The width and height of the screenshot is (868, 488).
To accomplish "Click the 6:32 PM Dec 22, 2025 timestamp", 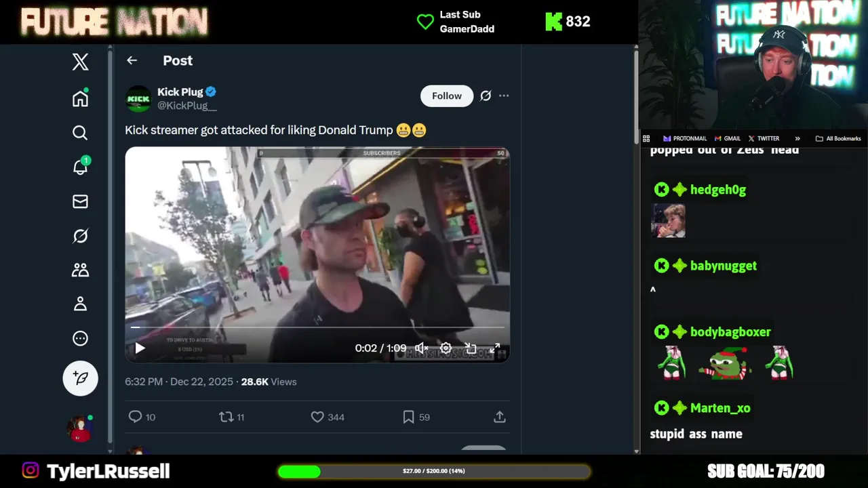I will 178,382.
